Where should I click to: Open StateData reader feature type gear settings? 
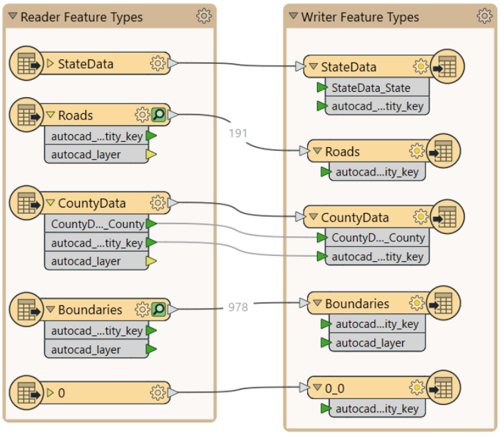158,63
